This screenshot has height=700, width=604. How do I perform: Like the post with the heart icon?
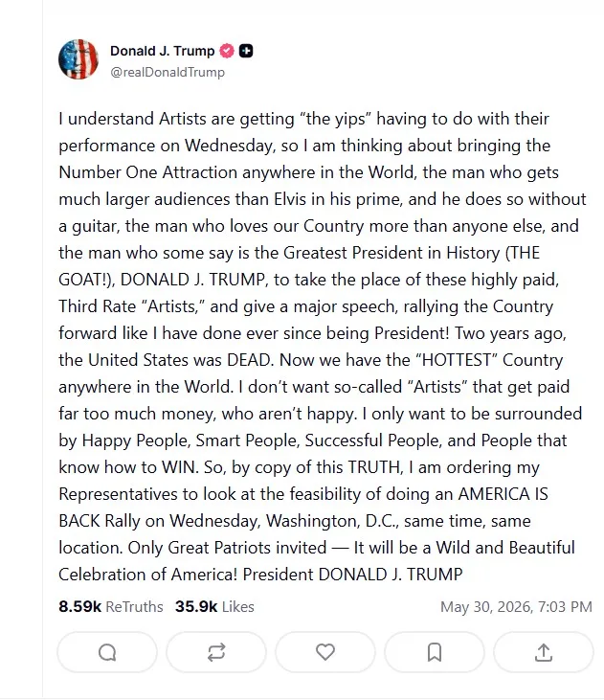325,652
